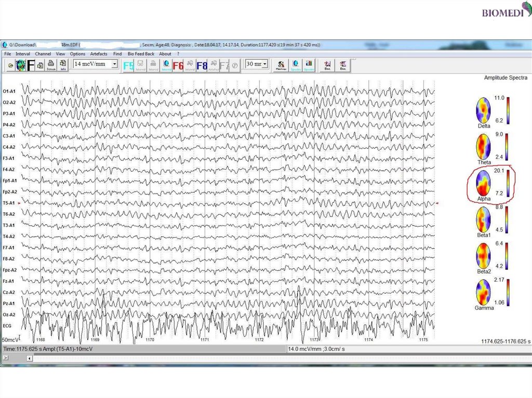532x398 pixels.
Task: Click the Screen print icon
Action: point(51,65)
